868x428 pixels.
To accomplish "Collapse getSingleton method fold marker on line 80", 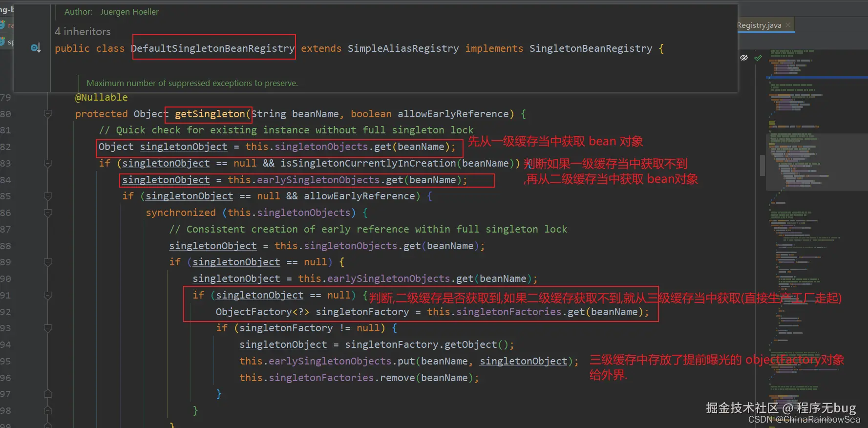I will 48,114.
